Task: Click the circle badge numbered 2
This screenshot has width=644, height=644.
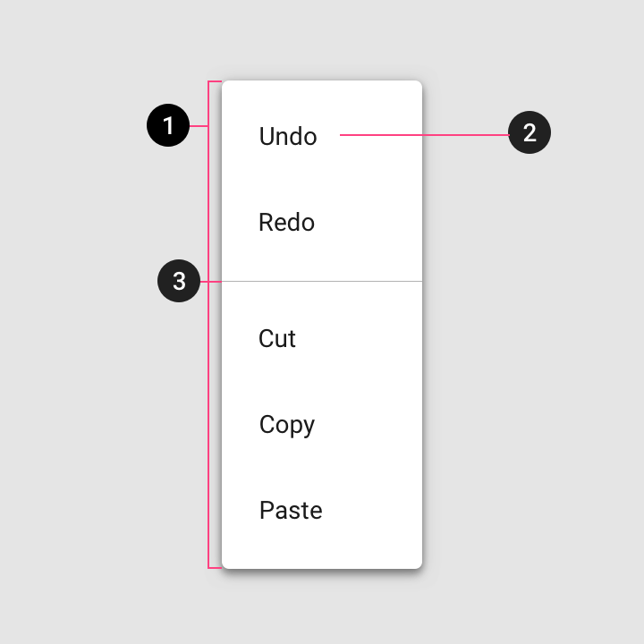Action: tap(530, 132)
